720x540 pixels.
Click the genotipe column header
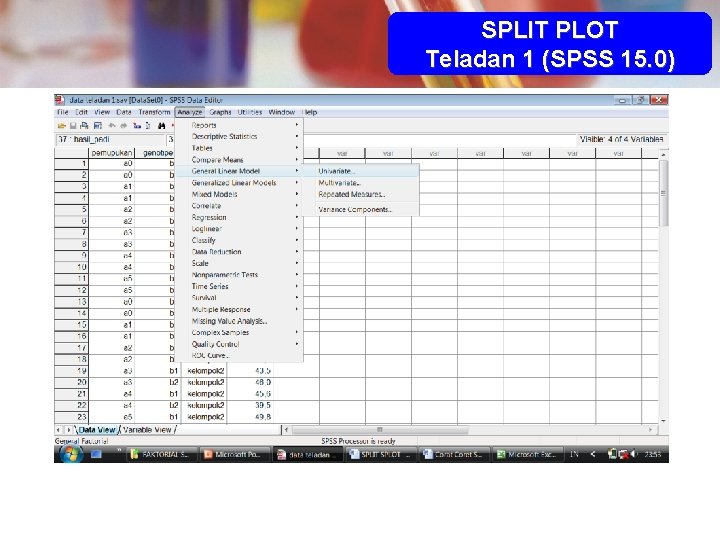click(x=158, y=153)
